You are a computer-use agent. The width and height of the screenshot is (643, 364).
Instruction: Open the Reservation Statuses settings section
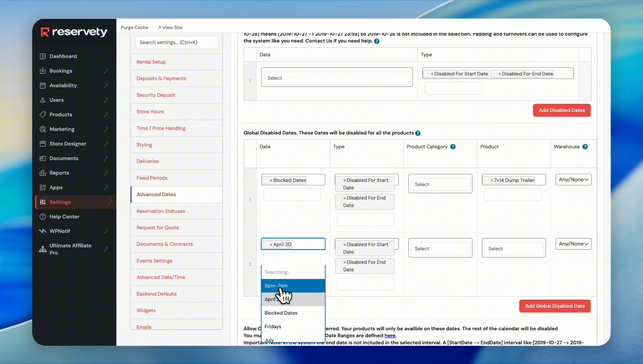point(161,211)
